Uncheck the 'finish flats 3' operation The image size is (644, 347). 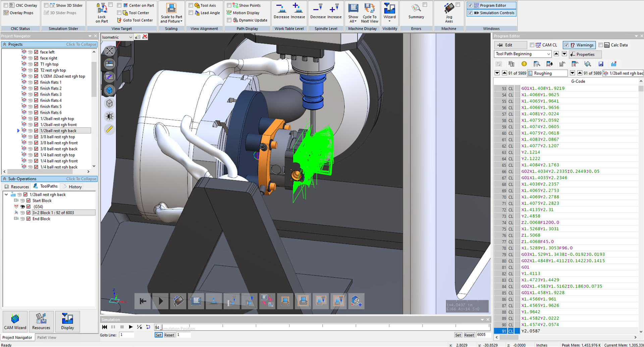pyautogui.click(x=36, y=95)
